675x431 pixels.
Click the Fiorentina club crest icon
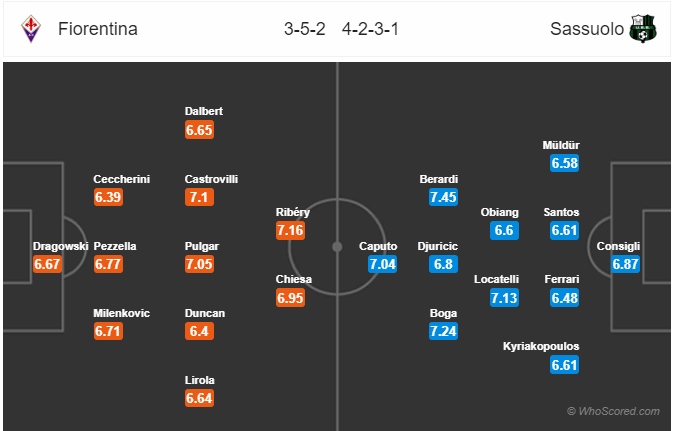[31, 29]
